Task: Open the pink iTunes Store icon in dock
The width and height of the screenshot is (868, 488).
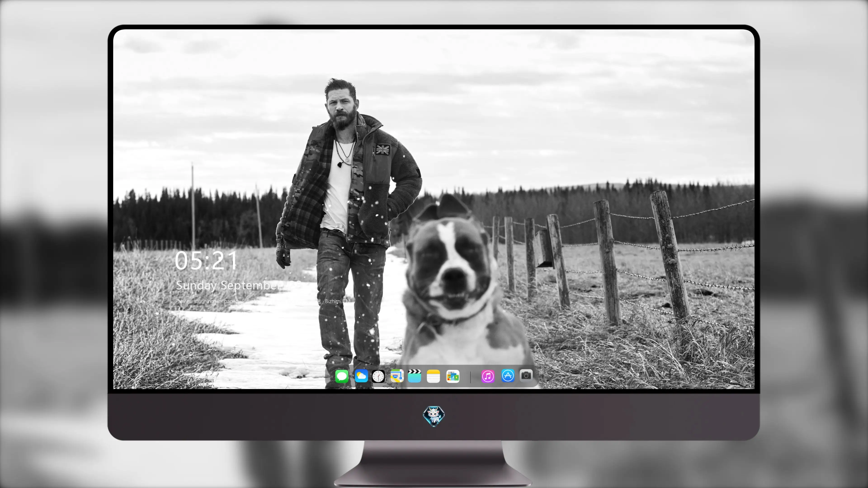Action: click(x=488, y=376)
